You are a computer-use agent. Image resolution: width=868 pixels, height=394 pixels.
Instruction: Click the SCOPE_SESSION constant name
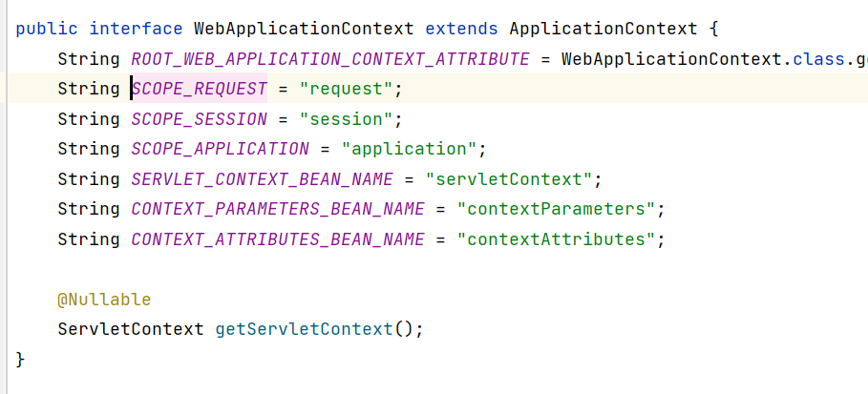pyautogui.click(x=200, y=119)
